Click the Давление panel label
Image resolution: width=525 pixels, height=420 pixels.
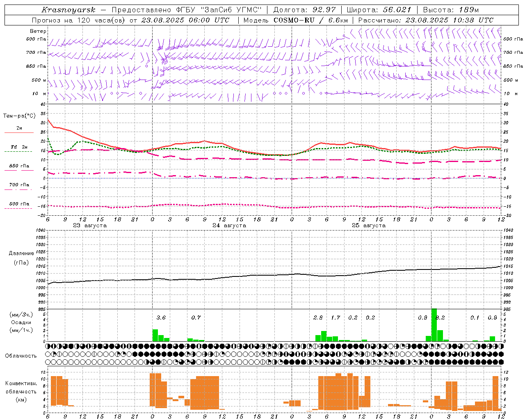[x=21, y=253]
